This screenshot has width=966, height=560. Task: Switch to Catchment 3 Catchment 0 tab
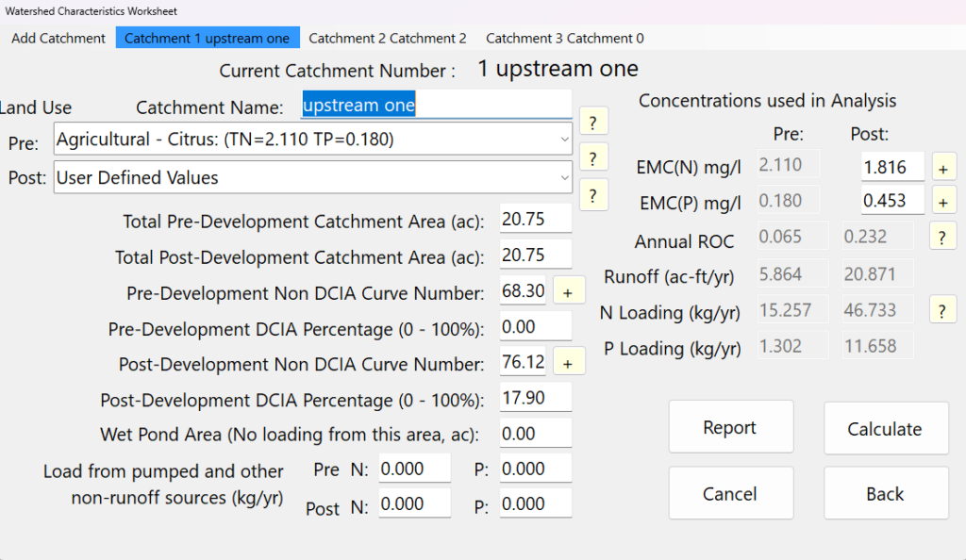(564, 39)
